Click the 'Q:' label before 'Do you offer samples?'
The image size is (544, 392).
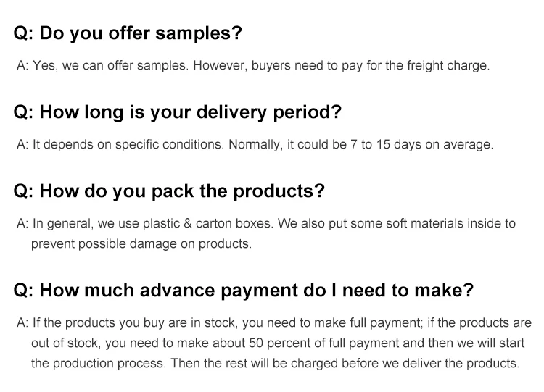coord(23,33)
